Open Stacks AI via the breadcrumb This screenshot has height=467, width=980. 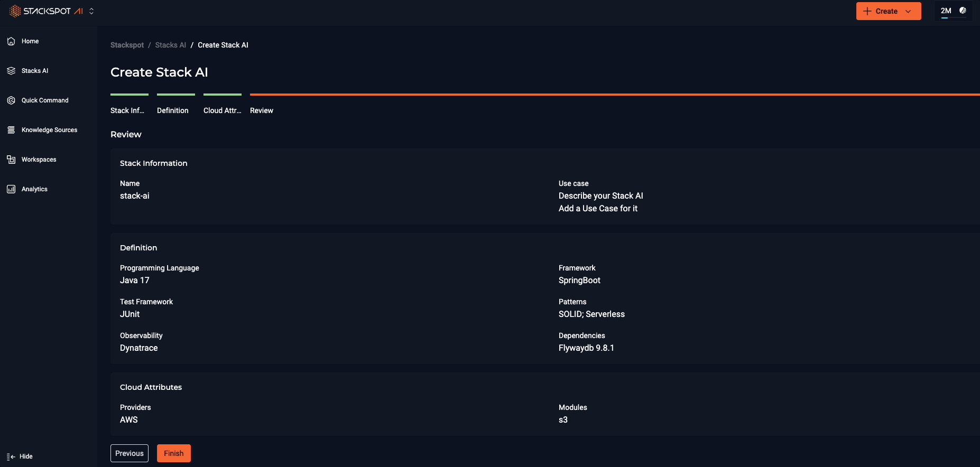click(170, 45)
